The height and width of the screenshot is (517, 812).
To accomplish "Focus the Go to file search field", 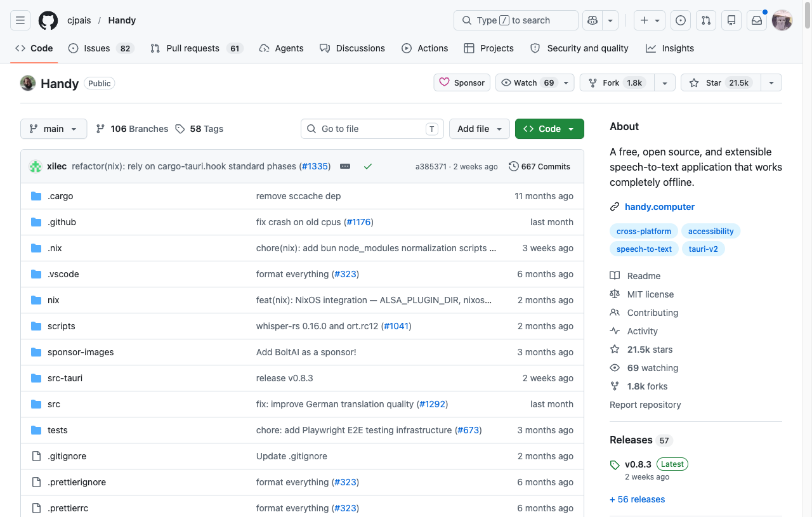I will (x=372, y=129).
